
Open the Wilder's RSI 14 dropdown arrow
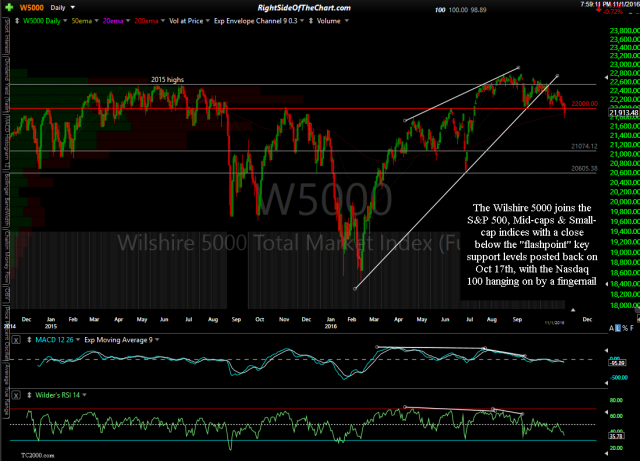pyautogui.click(x=84, y=395)
